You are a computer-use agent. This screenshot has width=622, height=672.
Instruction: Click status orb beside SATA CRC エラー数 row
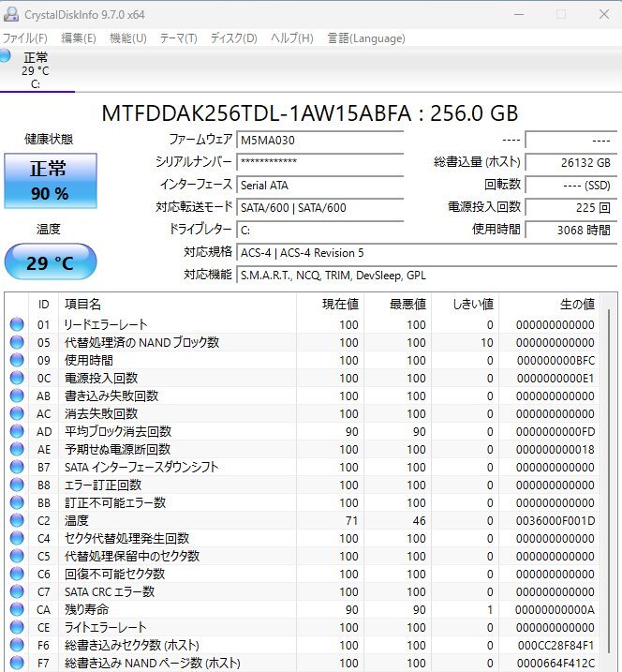[x=17, y=591]
